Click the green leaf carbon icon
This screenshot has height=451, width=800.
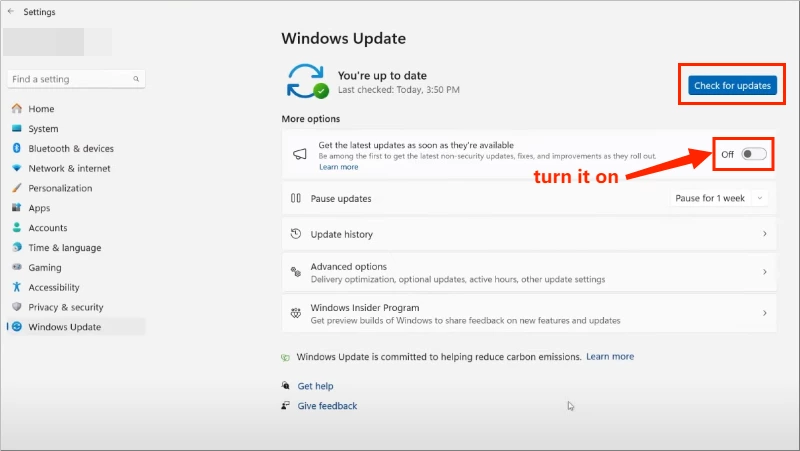(286, 358)
